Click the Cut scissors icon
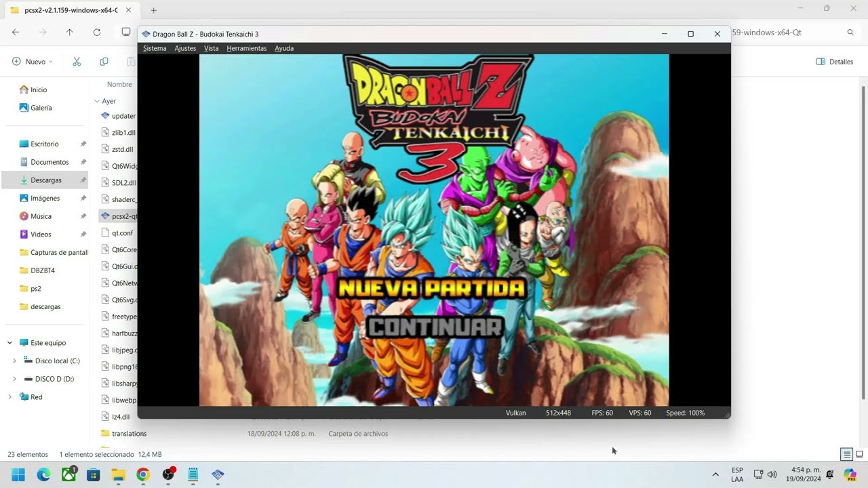The height and width of the screenshot is (488, 868). [77, 62]
